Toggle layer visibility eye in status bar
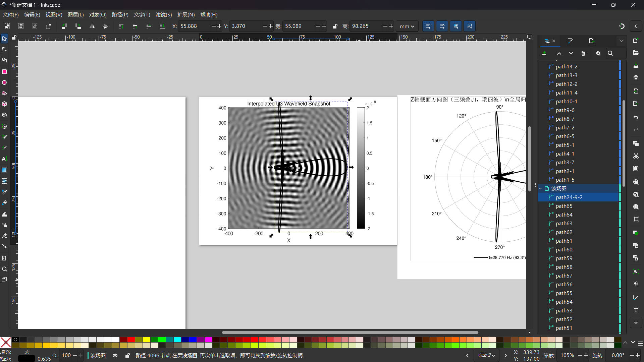Image resolution: width=644 pixels, height=362 pixels. pos(115,355)
